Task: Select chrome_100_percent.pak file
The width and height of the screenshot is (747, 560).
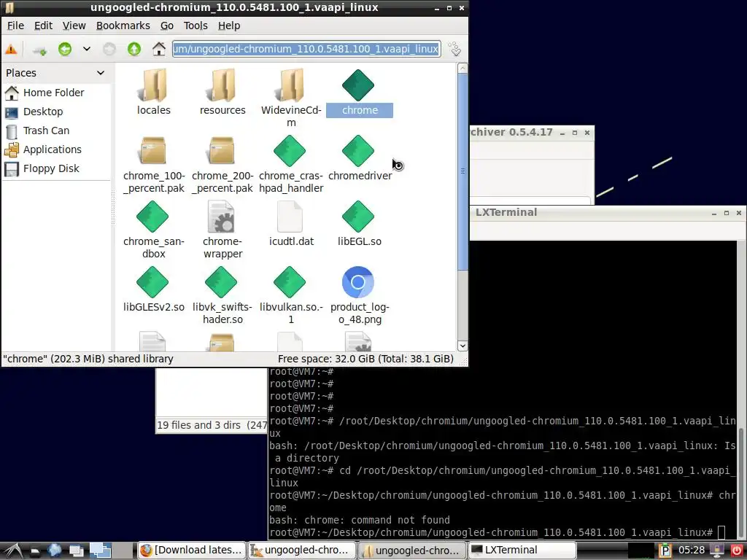Action: click(x=153, y=164)
